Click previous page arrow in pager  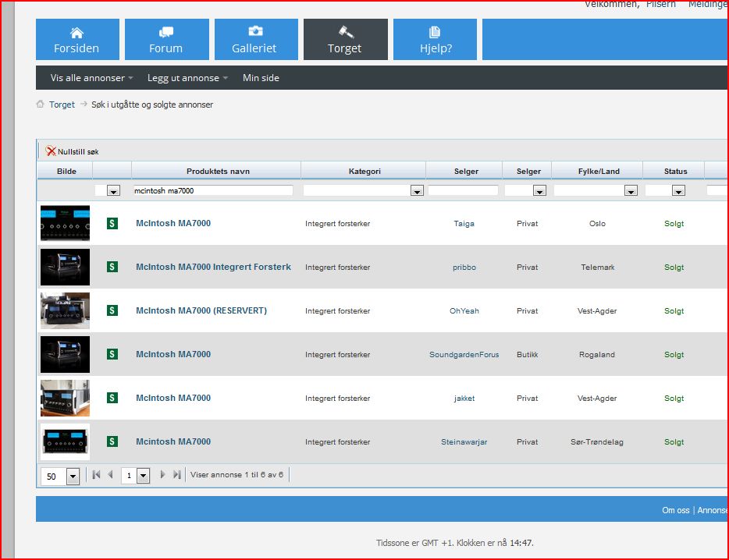pos(111,474)
